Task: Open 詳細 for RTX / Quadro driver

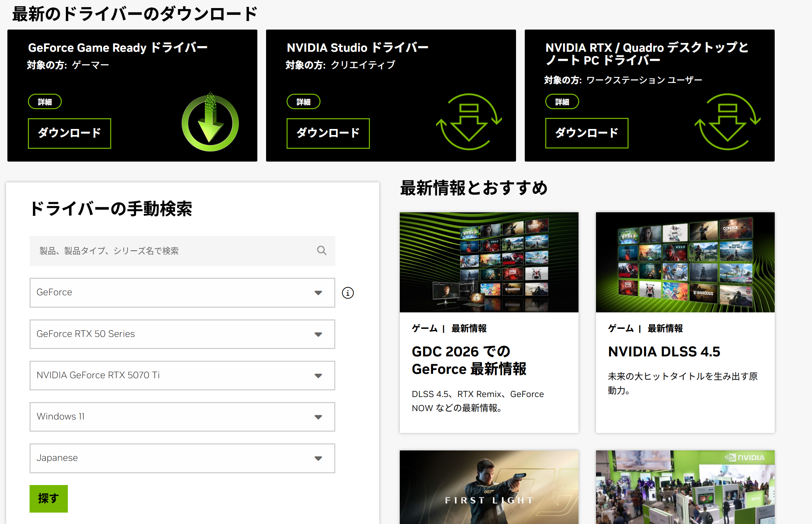Action: pyautogui.click(x=562, y=102)
